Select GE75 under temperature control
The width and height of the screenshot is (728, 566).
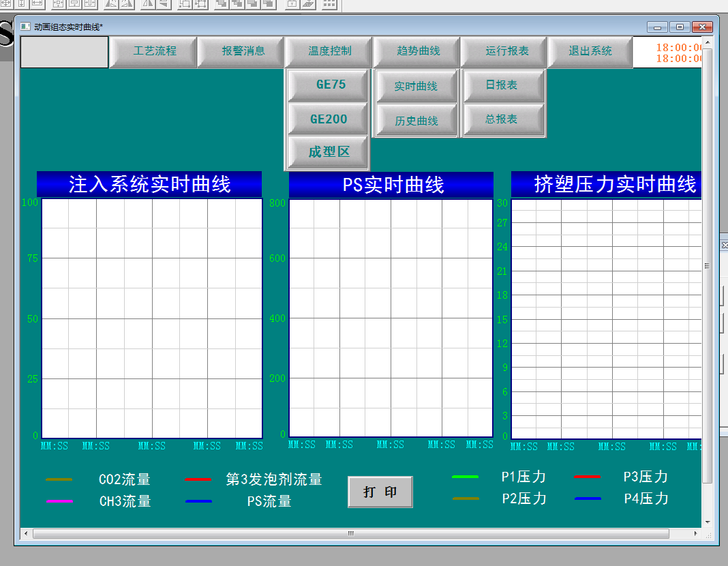[x=331, y=85]
